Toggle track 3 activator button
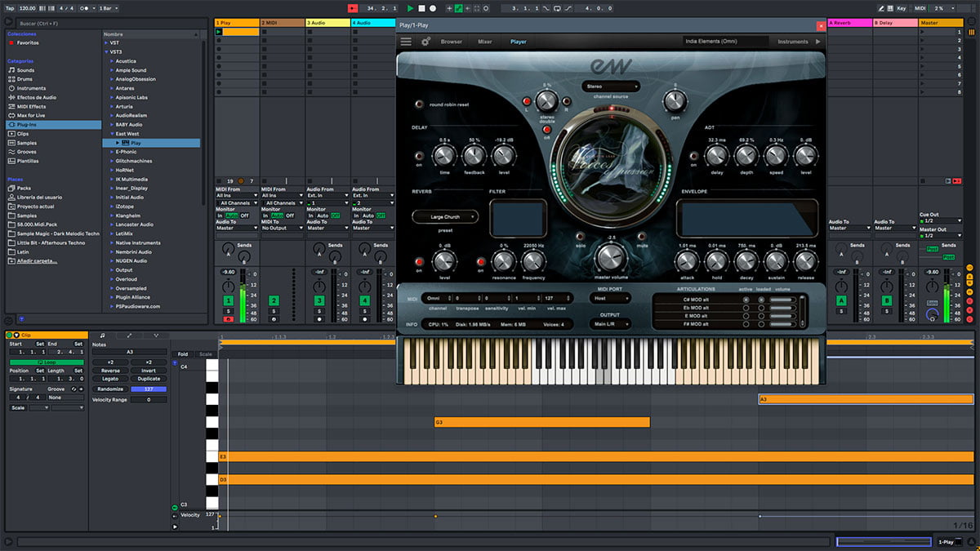Viewport: 980px width, 551px height. [x=320, y=301]
